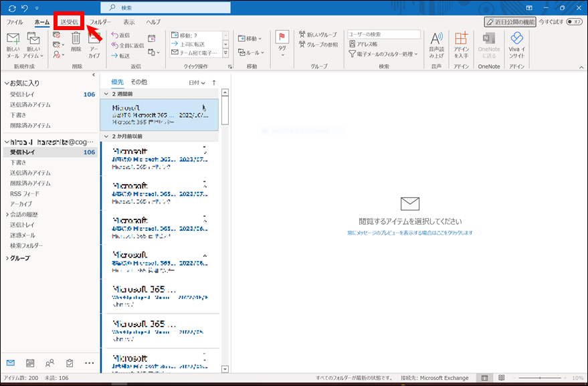Open the 新しいアイテム dropdown
Viewport: 588px width, 386px height.
tap(33, 45)
